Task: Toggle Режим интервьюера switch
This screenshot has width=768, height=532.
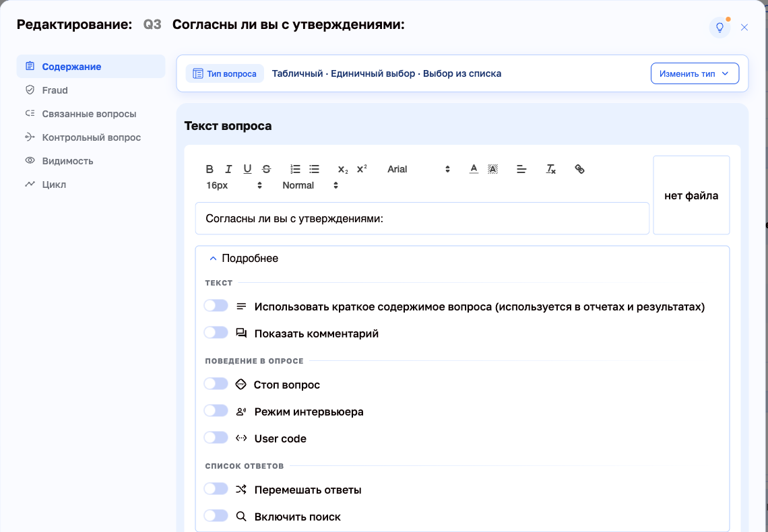Action: 216,411
